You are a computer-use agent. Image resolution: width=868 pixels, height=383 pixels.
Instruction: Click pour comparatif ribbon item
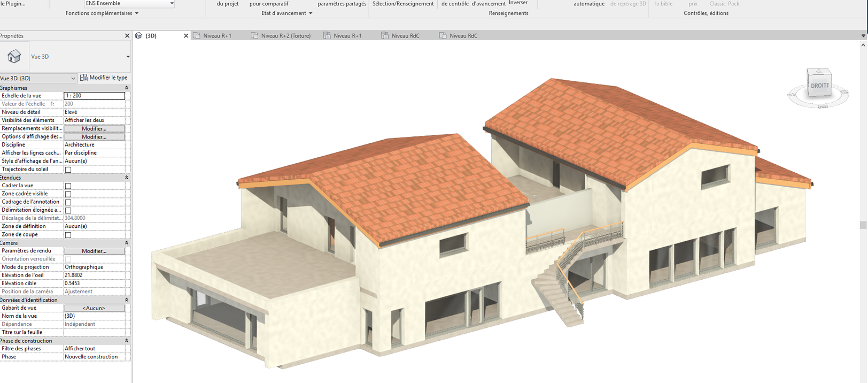pyautogui.click(x=269, y=4)
